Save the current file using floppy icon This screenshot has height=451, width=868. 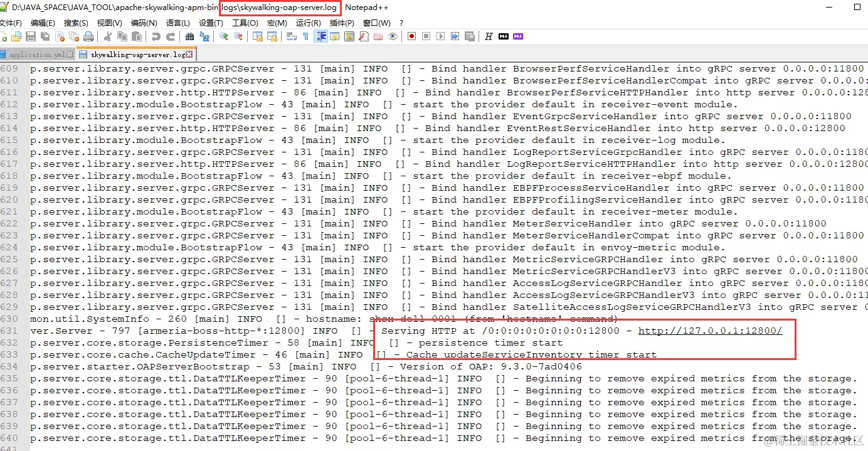click(x=30, y=36)
